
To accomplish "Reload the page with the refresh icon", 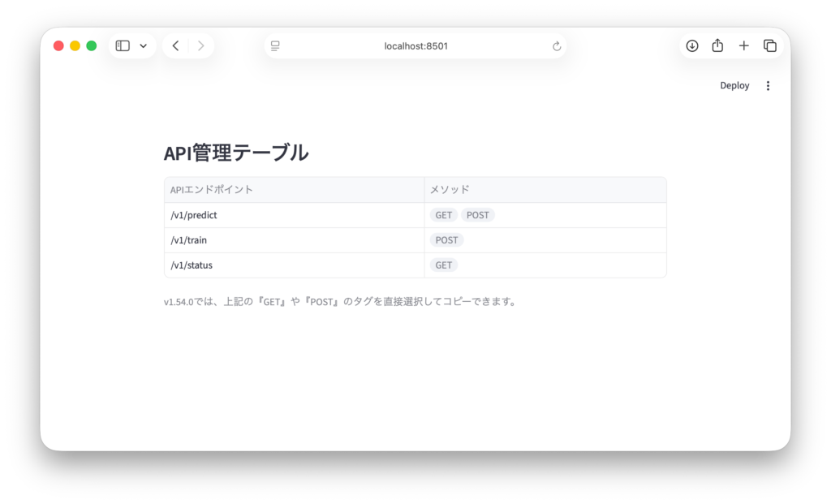I will (x=557, y=46).
